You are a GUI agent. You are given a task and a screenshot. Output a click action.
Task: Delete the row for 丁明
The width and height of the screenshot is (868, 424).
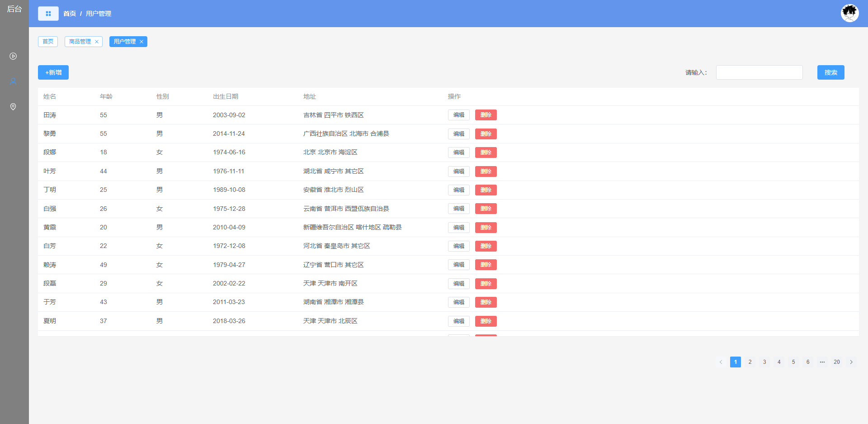coord(486,190)
